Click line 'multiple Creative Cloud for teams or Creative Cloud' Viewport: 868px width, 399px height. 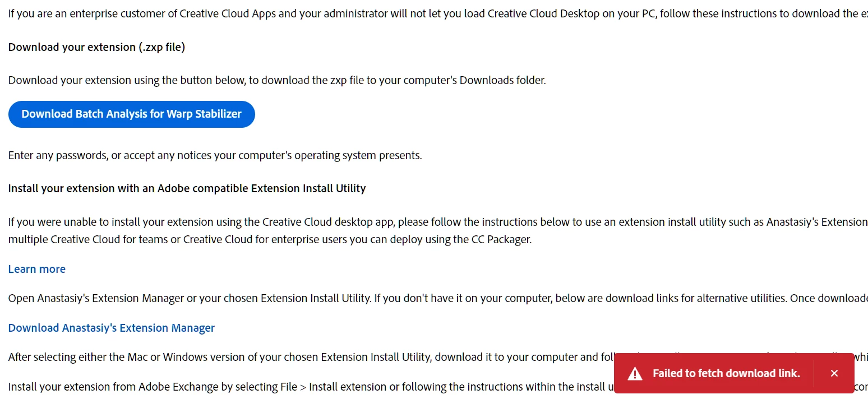point(270,240)
